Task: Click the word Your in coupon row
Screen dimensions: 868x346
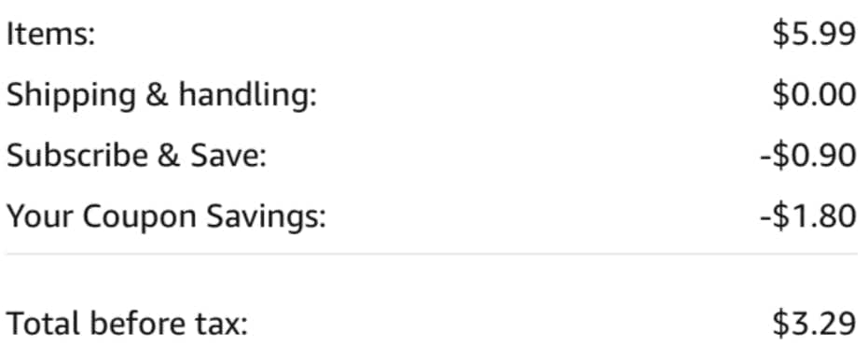Action: coord(40,216)
